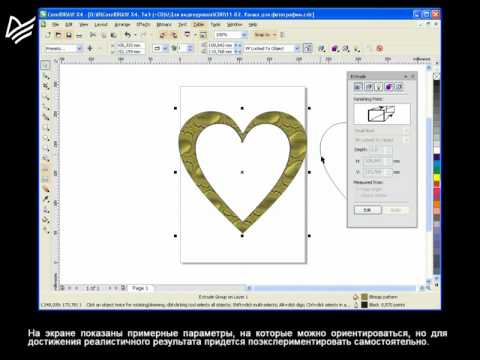The image size is (480, 360).
Task: Click the Open file toolbar icon
Action: [58, 35]
